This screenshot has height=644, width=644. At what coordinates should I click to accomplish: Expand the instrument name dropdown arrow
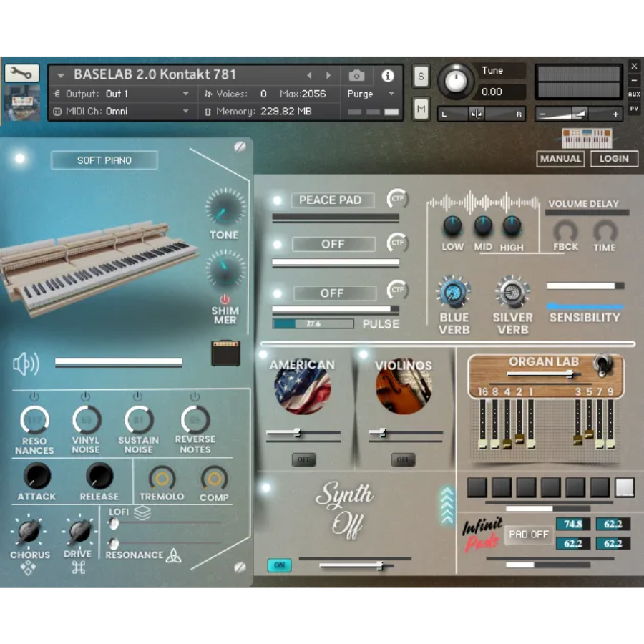(x=61, y=76)
